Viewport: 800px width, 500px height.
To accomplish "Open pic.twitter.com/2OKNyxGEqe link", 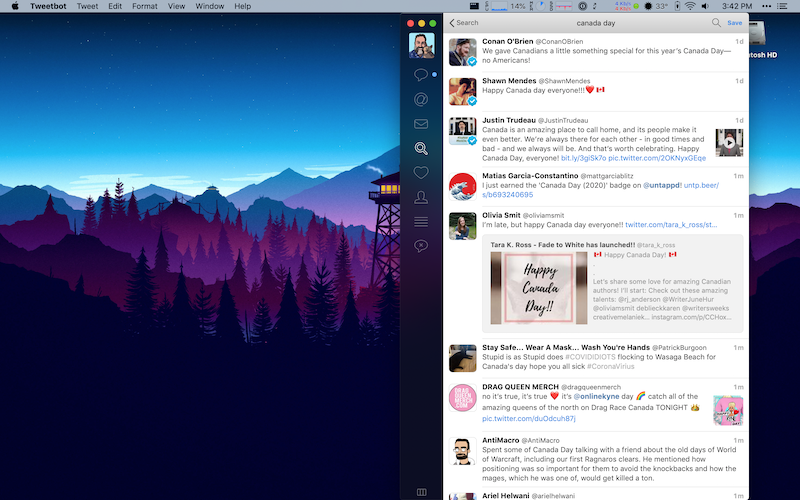I will (x=657, y=158).
